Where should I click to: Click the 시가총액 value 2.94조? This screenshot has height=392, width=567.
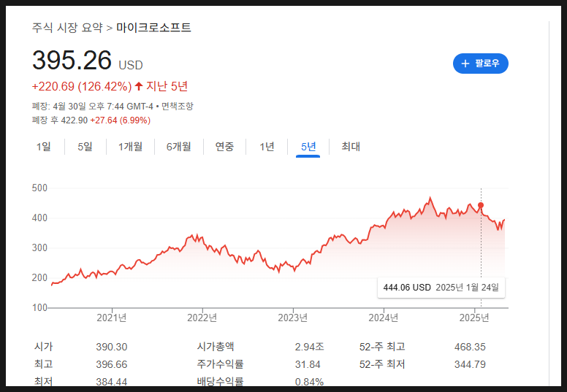(310, 347)
